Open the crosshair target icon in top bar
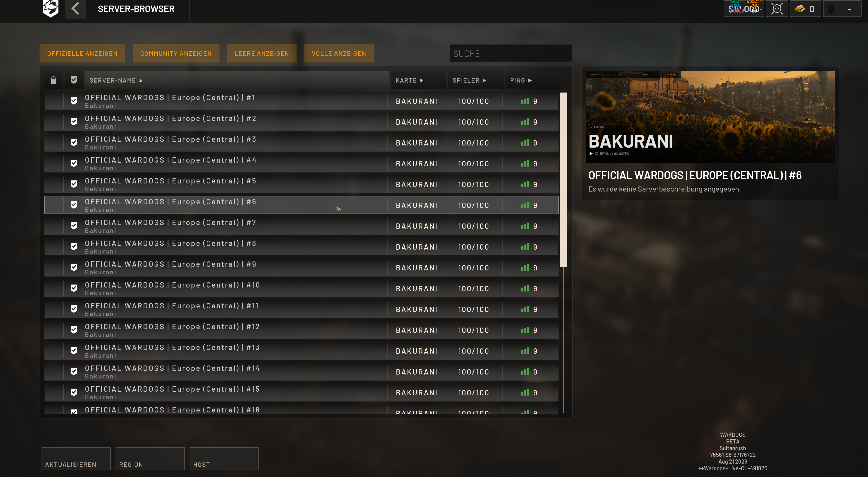 tap(777, 9)
